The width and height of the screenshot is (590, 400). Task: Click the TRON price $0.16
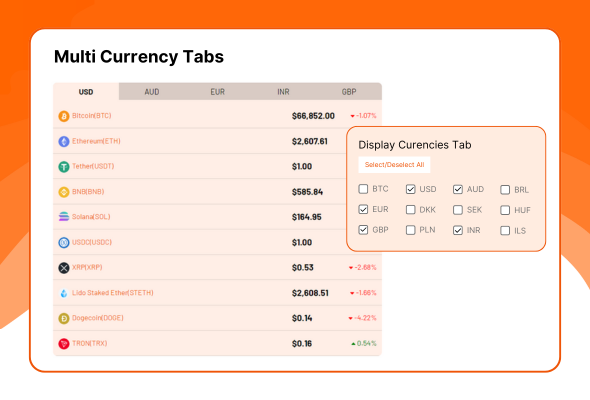(302, 344)
